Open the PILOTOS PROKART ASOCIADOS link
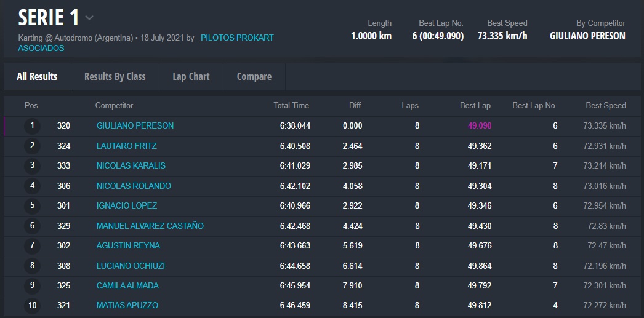The width and height of the screenshot is (644, 318). 237,38
